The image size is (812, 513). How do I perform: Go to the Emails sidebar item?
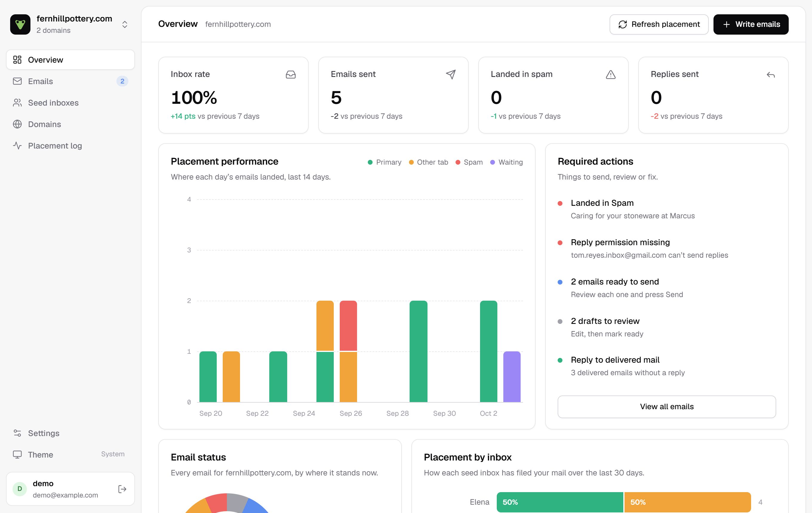click(70, 81)
